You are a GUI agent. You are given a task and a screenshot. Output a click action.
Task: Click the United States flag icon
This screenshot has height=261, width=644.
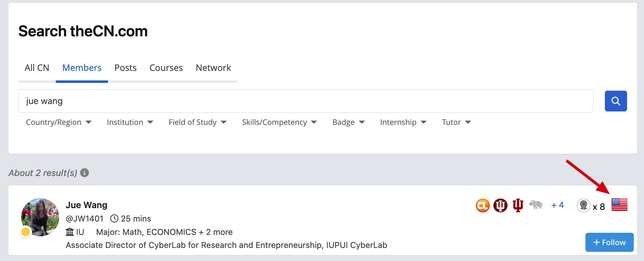tap(619, 205)
